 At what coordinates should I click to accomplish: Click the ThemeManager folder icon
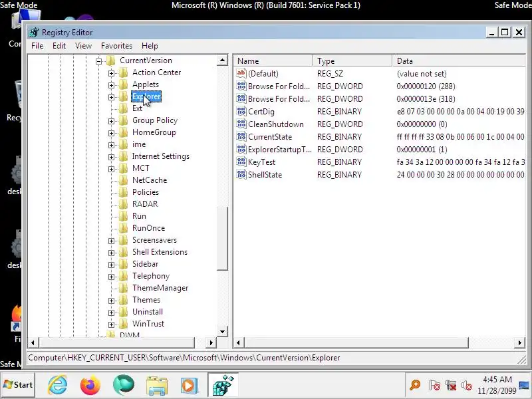tap(123, 288)
